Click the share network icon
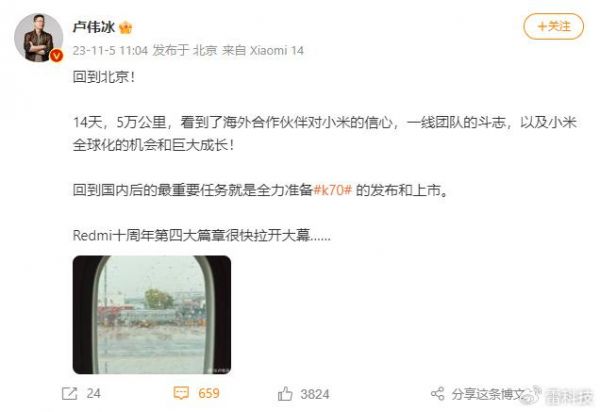This screenshot has height=412, width=600. pos(438,394)
